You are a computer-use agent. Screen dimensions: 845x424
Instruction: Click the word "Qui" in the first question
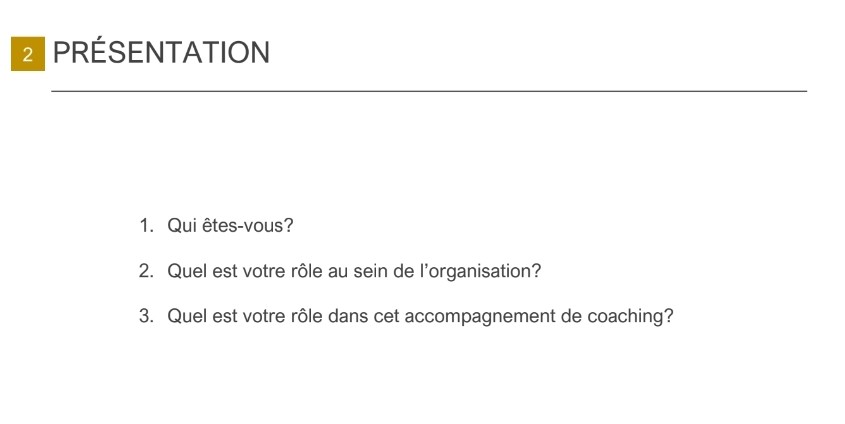[x=182, y=226]
